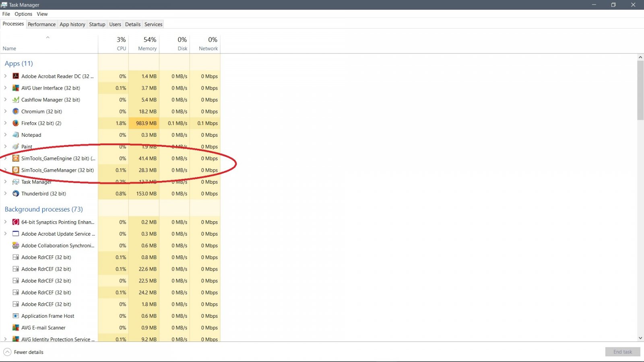Expand the Chromium process group
644x362 pixels.
(x=5, y=111)
